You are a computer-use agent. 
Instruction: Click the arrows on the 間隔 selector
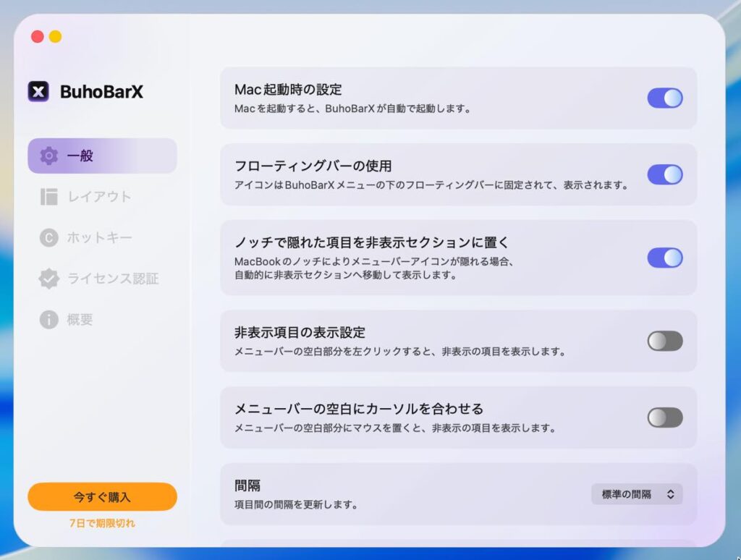[671, 494]
